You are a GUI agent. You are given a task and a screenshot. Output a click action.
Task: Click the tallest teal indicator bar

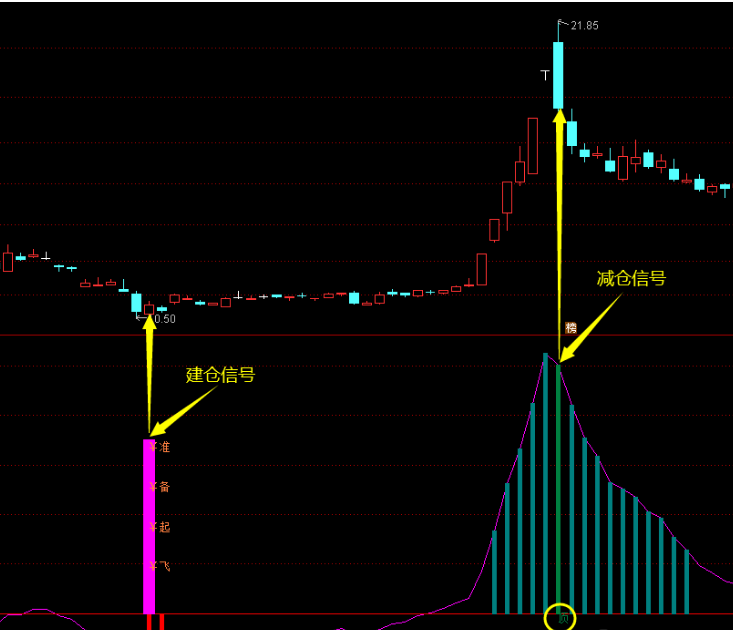coord(545,482)
